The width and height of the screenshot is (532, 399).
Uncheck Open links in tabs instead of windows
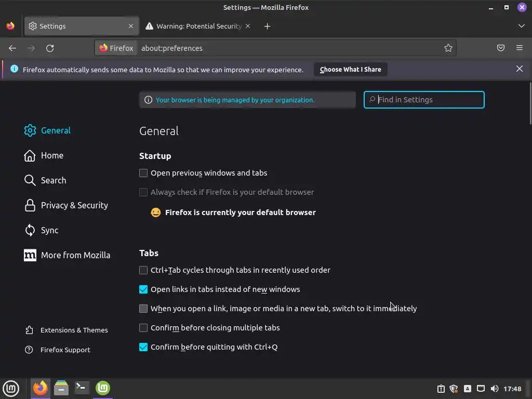[x=143, y=289]
